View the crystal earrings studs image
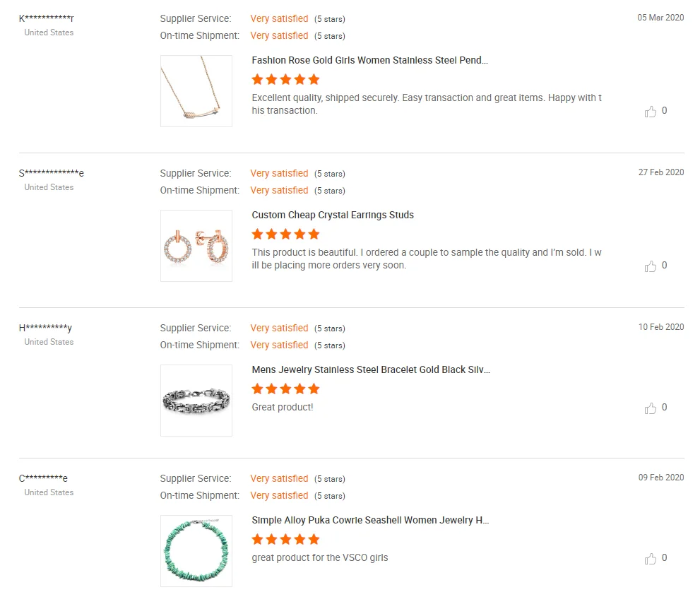This screenshot has height=592, width=700. tap(196, 246)
